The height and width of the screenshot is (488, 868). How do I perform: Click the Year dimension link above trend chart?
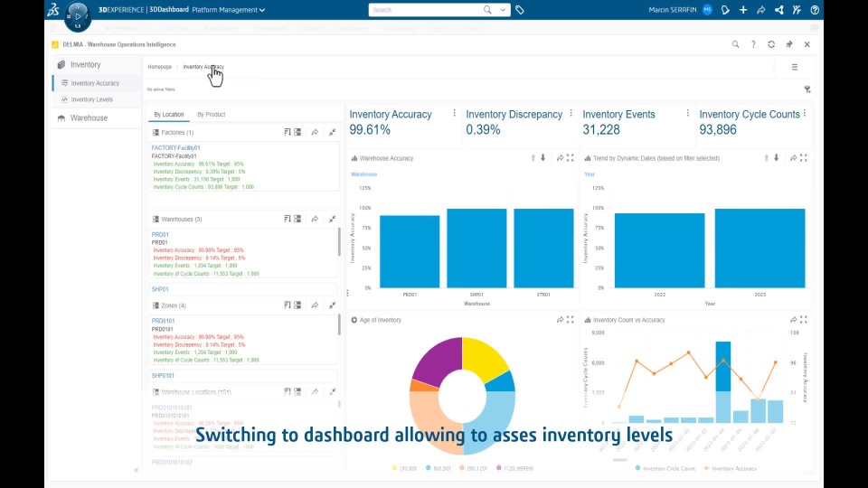590,174
